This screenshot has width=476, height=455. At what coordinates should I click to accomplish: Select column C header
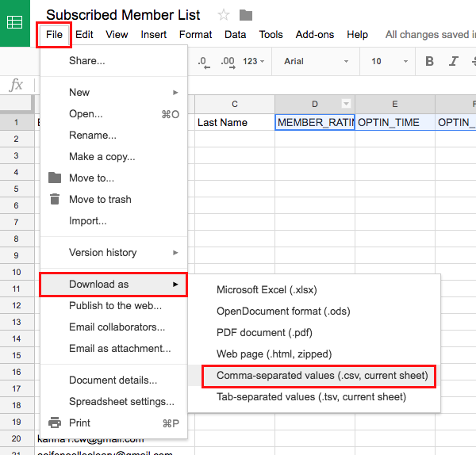[235, 104]
